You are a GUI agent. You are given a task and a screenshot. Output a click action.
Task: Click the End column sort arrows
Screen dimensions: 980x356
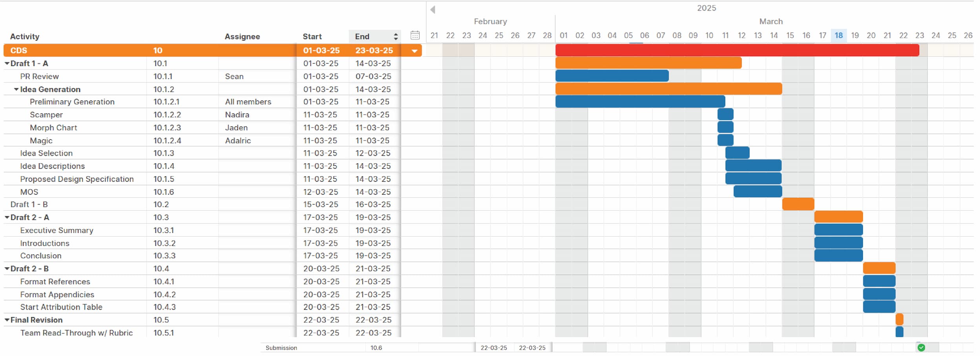(x=395, y=37)
